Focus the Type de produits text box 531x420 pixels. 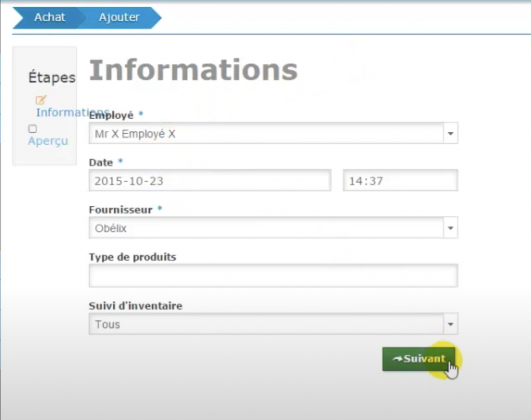tap(273, 276)
